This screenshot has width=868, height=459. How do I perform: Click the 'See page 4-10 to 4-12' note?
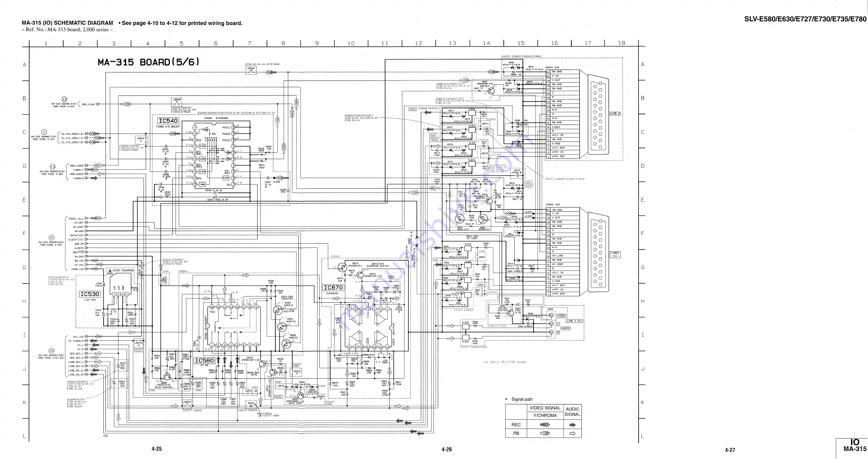pos(180,23)
